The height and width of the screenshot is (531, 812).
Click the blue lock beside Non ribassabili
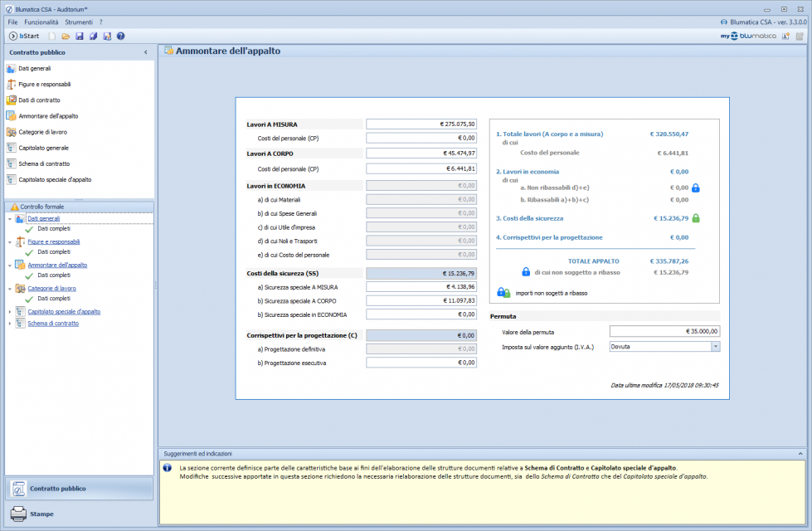pos(696,188)
